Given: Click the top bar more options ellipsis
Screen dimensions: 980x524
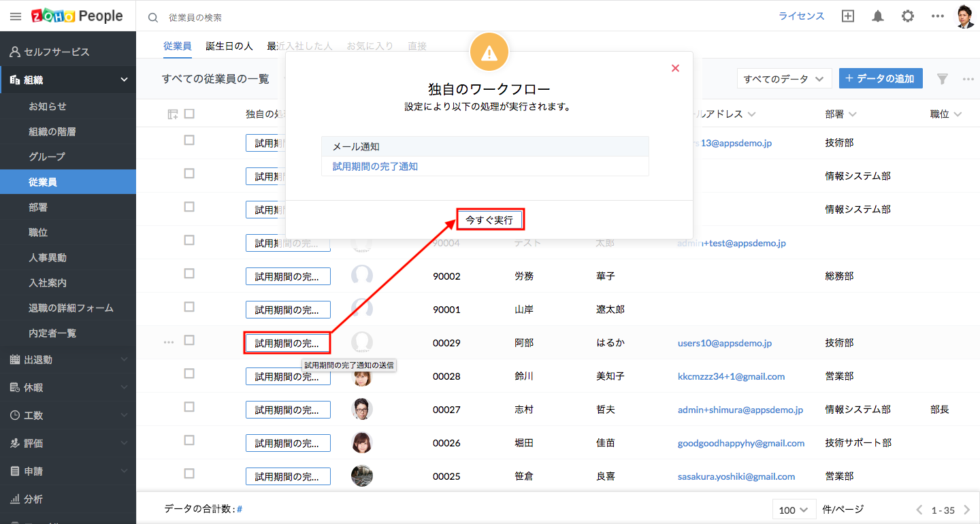Looking at the screenshot, I should [938, 16].
